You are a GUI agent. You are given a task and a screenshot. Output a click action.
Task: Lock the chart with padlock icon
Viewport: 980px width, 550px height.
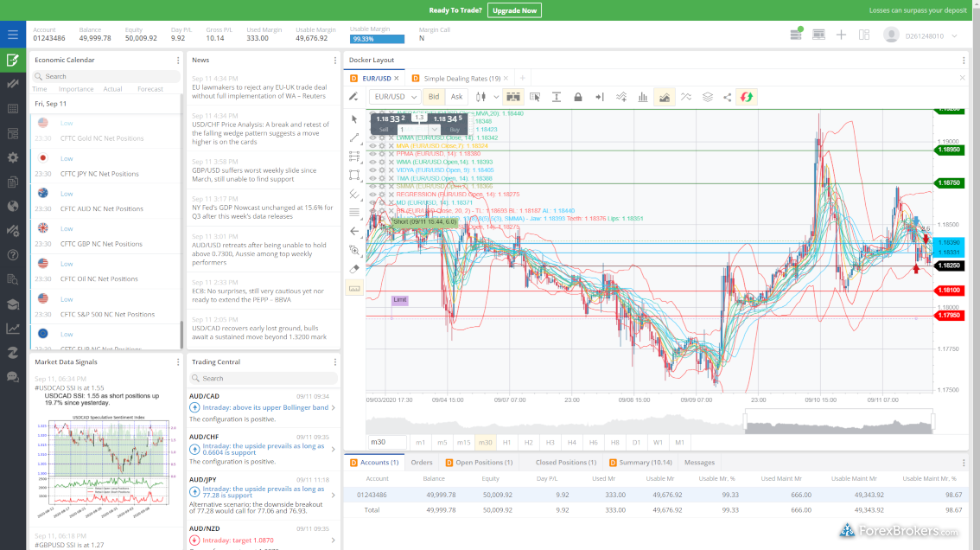click(x=578, y=97)
